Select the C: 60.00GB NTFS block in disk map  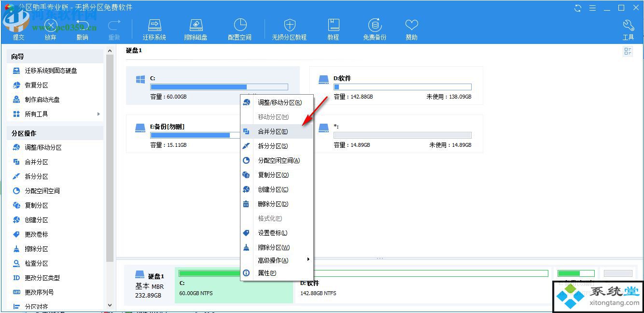[x=234, y=285]
